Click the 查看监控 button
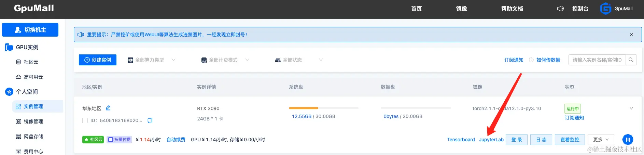This screenshot has height=155, width=644. click(570, 140)
